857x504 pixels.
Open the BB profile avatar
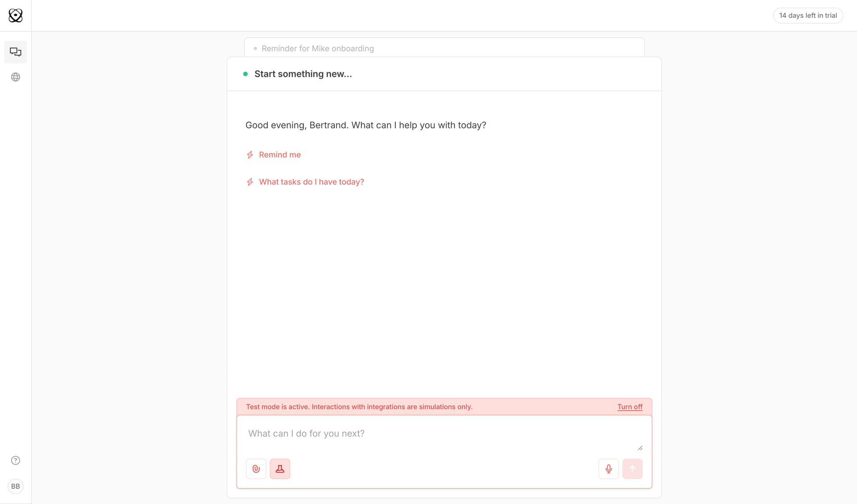tap(16, 486)
